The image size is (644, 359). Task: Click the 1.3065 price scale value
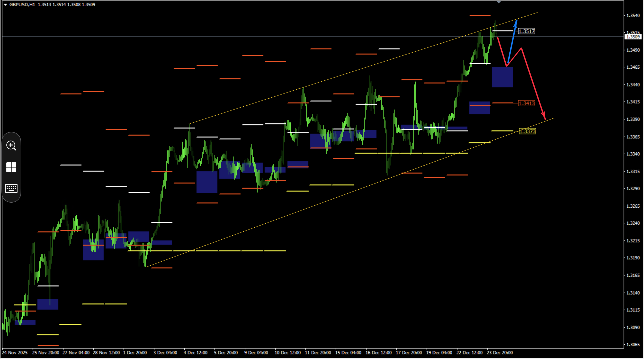point(633,344)
